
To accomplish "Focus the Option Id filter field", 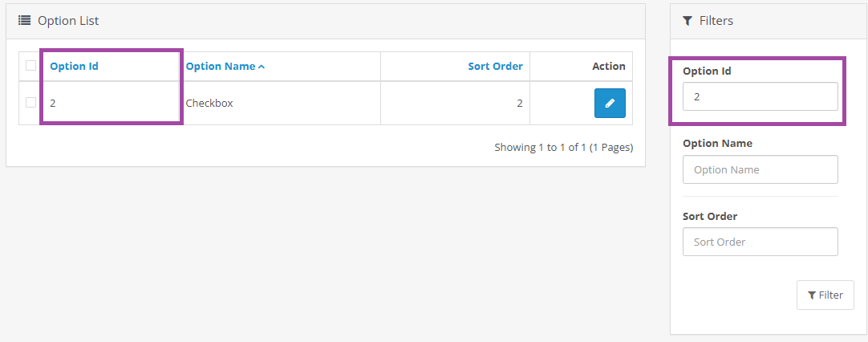I will tap(760, 96).
